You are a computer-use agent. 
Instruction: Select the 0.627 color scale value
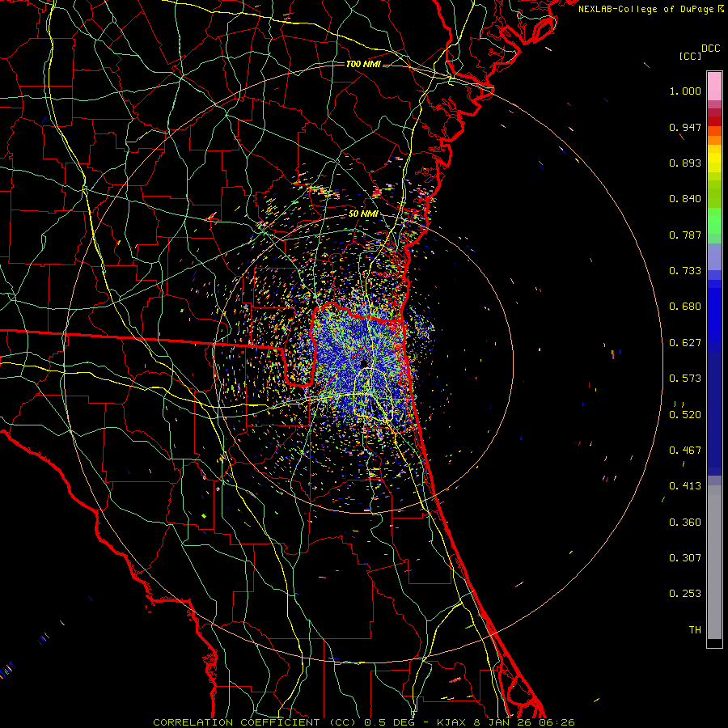685,343
